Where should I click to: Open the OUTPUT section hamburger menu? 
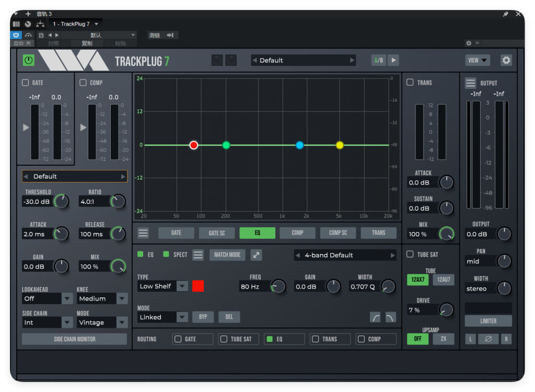tap(471, 83)
